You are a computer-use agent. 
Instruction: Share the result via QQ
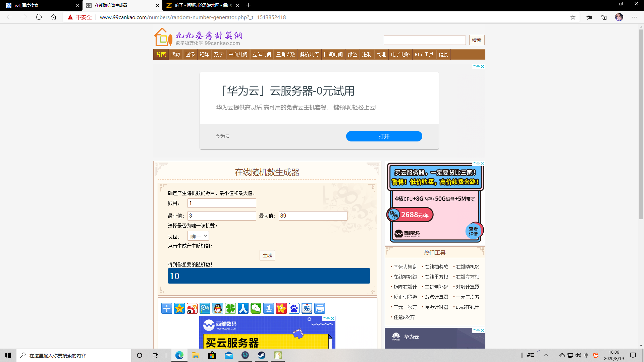point(218,308)
